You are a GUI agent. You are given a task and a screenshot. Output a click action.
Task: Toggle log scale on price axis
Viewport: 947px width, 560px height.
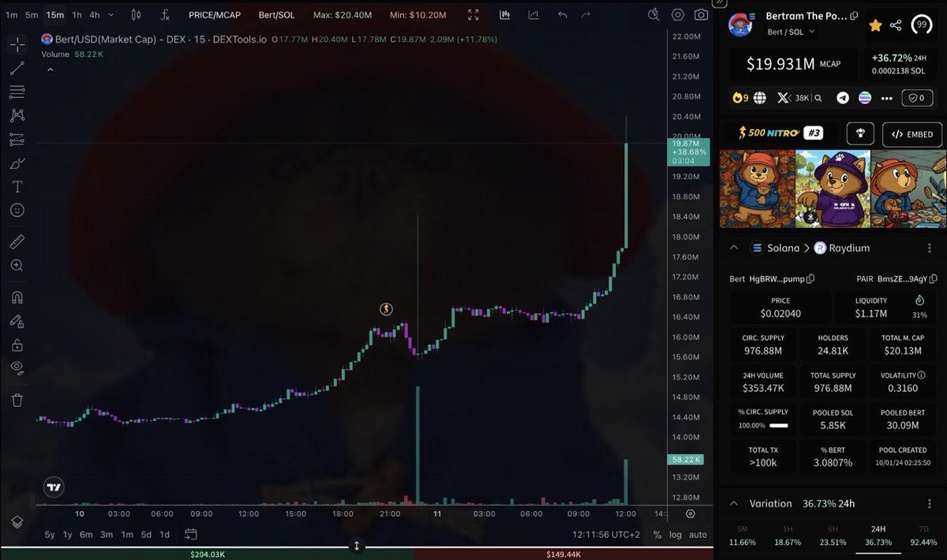[676, 534]
